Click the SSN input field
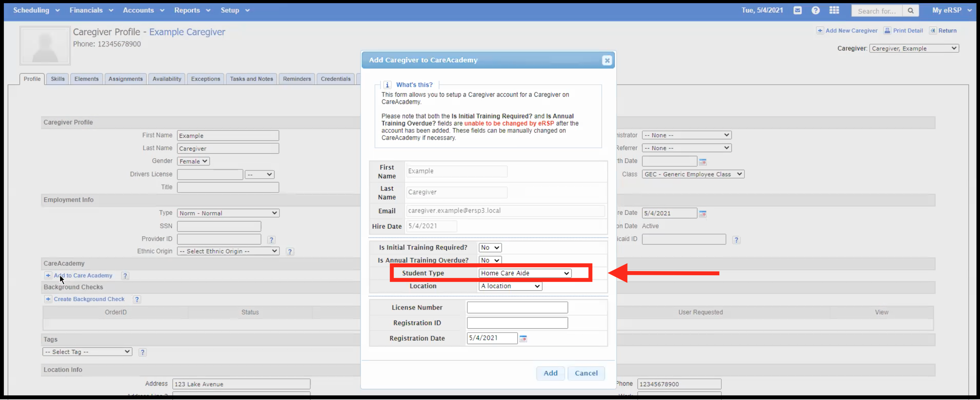 219,226
